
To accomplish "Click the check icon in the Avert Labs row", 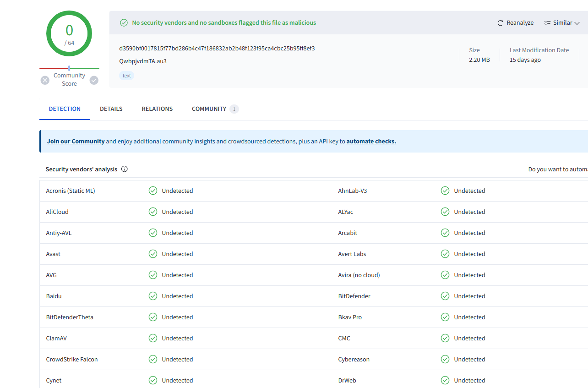I will 445,254.
